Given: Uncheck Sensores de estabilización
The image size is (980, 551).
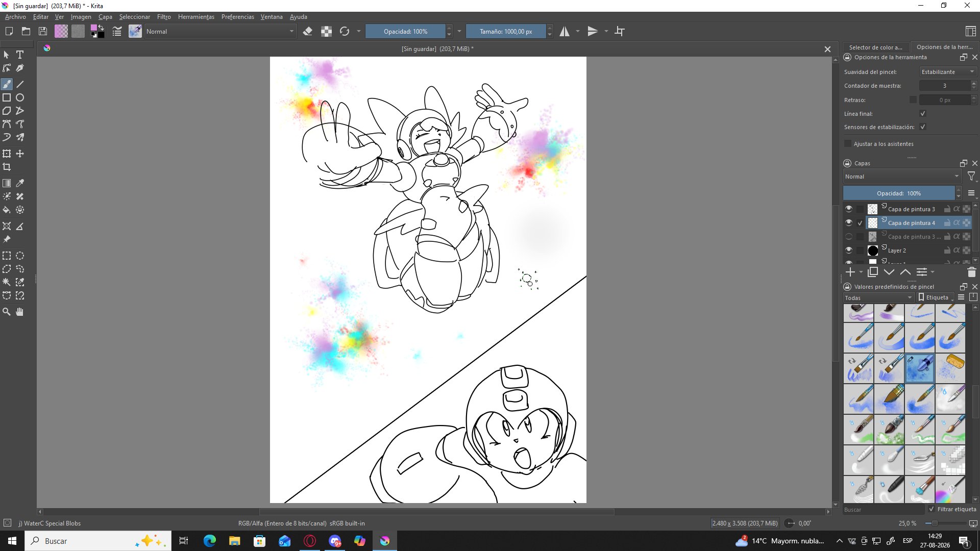Looking at the screenshot, I should click(923, 127).
